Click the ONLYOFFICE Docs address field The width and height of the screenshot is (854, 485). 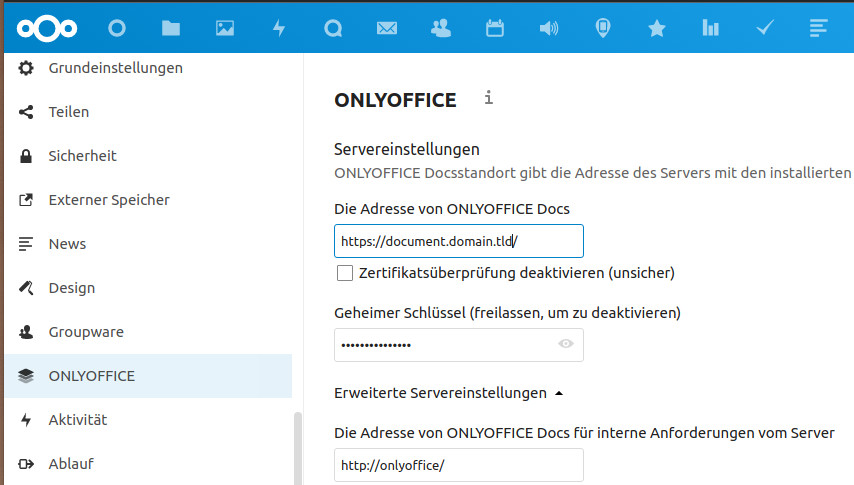(458, 241)
